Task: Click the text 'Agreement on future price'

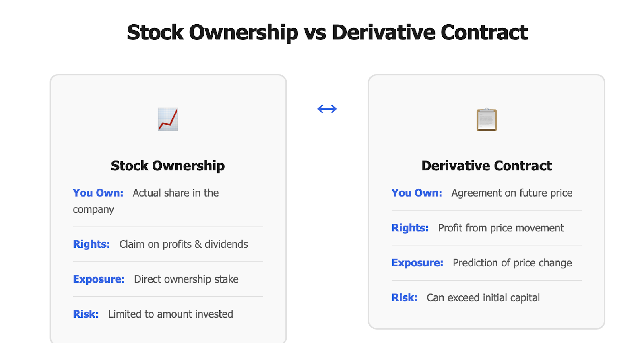Action: (512, 193)
